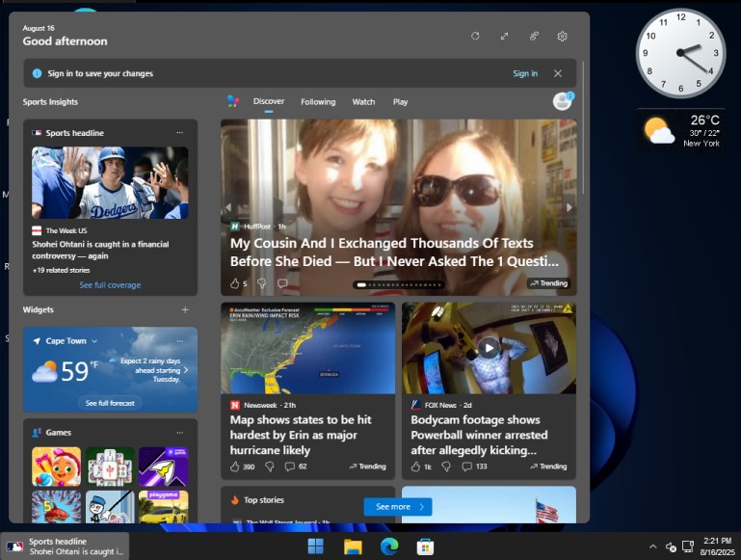Like the Newsweek hurricane story
The image size is (741, 560).
tap(235, 467)
